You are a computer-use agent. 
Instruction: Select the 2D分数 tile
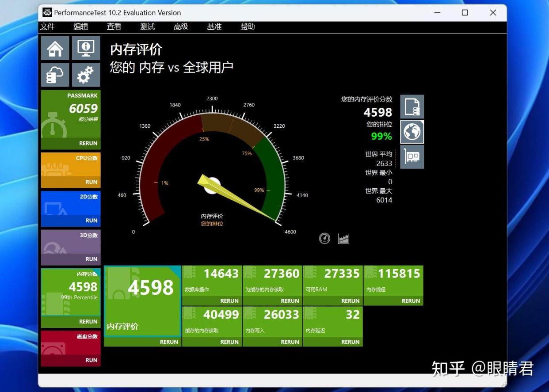point(71,203)
